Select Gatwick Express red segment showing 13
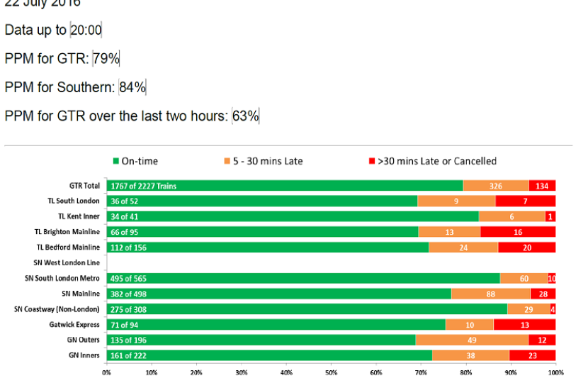The width and height of the screenshot is (588, 383). pos(524,325)
